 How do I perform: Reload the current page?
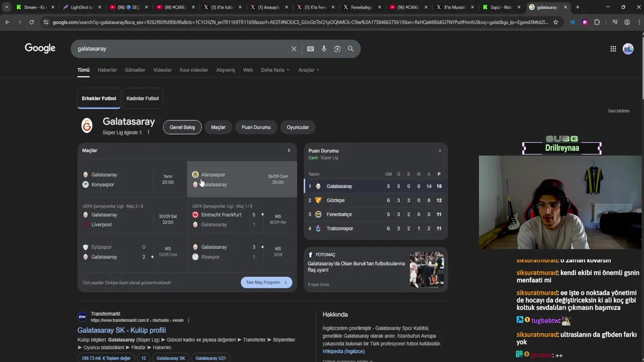coord(31,22)
